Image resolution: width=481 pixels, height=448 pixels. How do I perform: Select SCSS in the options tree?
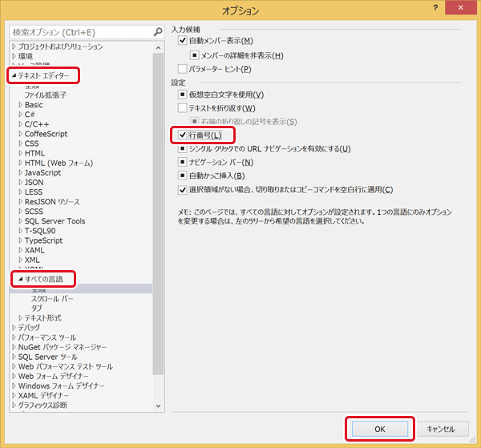(x=34, y=212)
